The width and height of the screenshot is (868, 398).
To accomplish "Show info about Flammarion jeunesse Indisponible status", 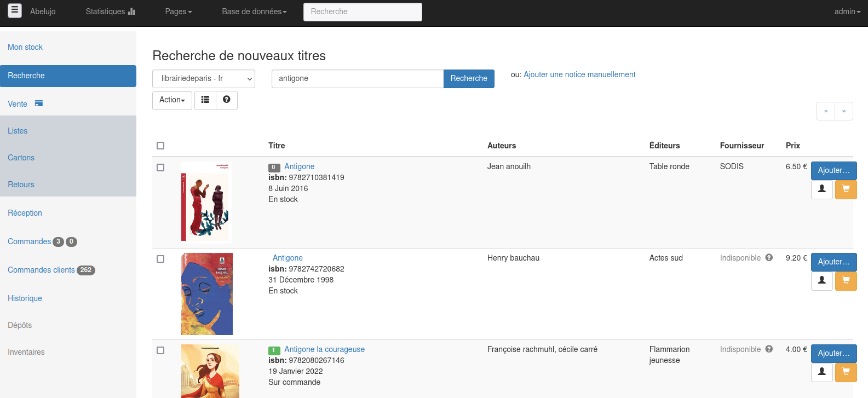I will coord(769,349).
